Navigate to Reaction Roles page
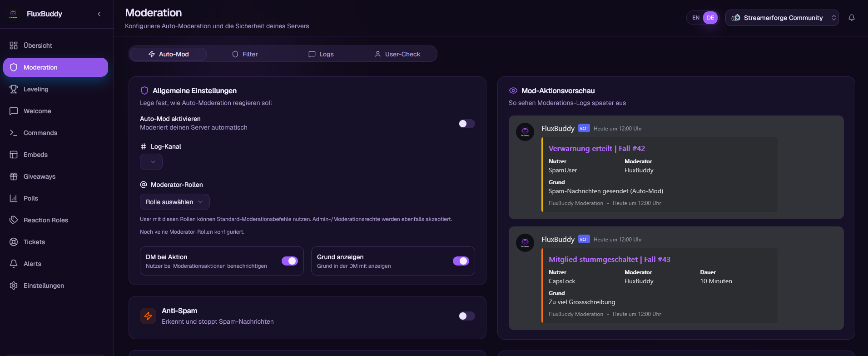The image size is (868, 356). tap(55, 220)
